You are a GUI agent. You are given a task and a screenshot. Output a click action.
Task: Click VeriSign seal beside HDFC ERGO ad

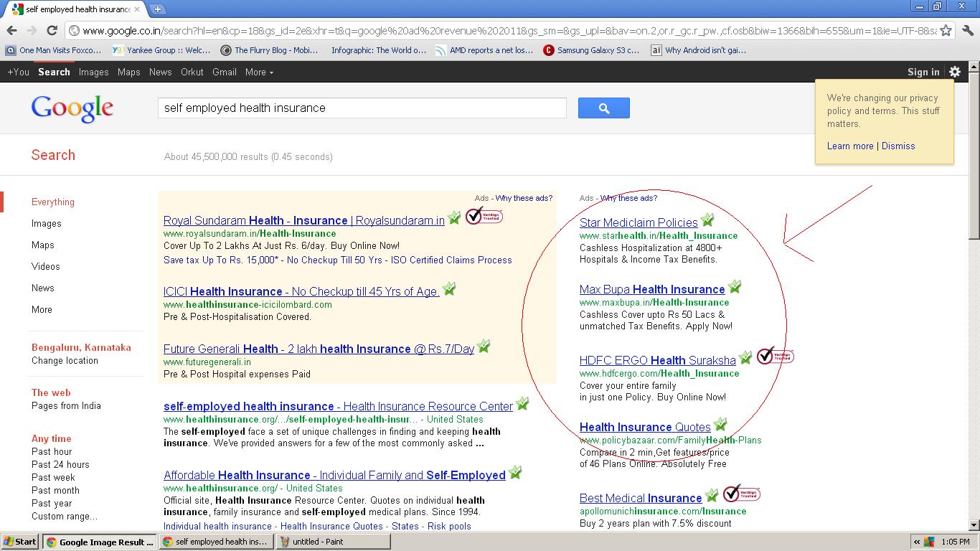pos(776,355)
